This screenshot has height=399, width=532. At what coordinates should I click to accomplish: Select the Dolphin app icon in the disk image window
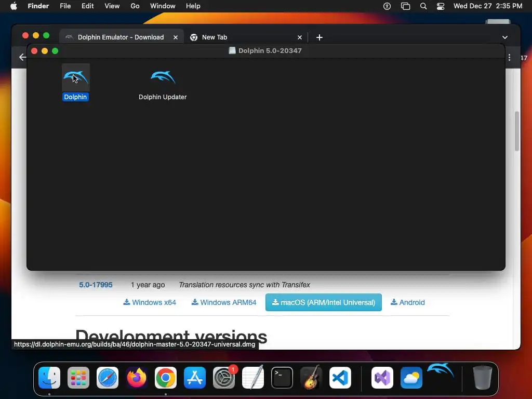76,77
